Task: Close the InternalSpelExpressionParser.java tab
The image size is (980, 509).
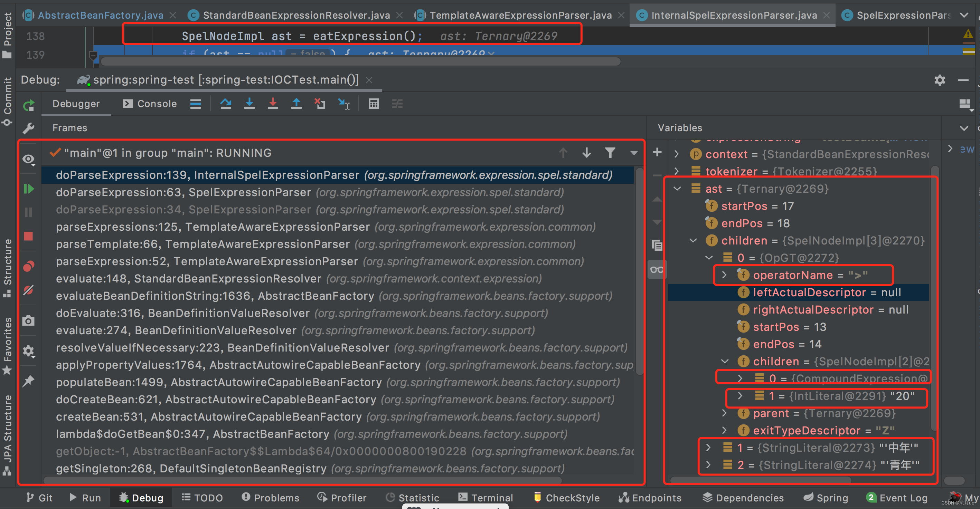Action: [x=827, y=15]
